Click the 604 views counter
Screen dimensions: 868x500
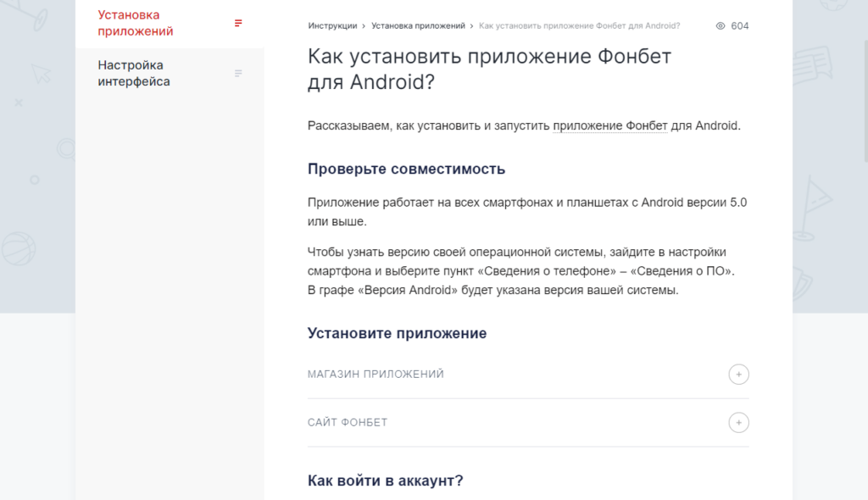pos(739,26)
